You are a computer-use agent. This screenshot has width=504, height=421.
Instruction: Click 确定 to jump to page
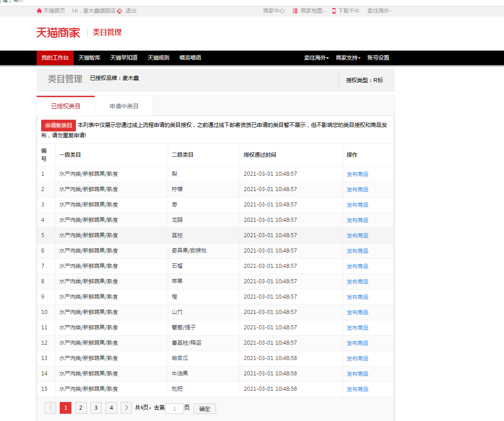(x=204, y=408)
